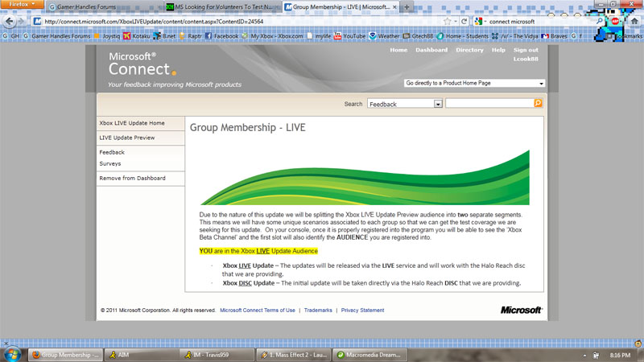Open the Adblock Plus icon
This screenshot has width=644, height=362.
[x=615, y=22]
